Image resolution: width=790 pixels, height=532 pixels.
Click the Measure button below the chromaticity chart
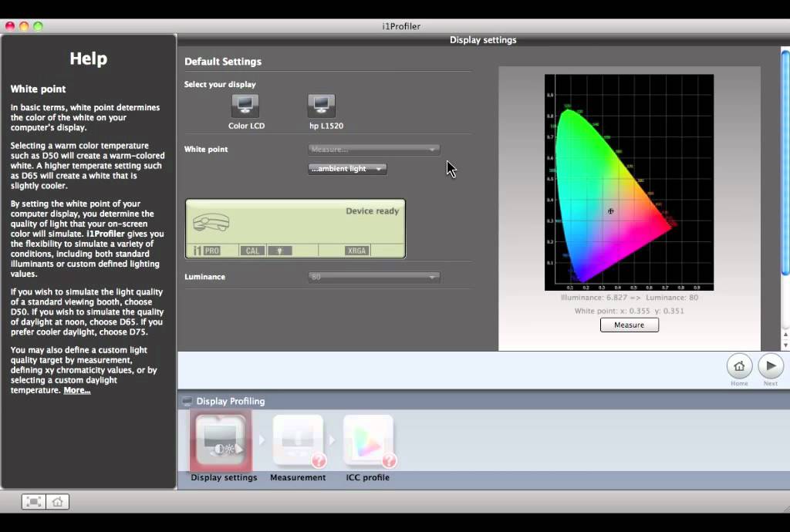630,325
